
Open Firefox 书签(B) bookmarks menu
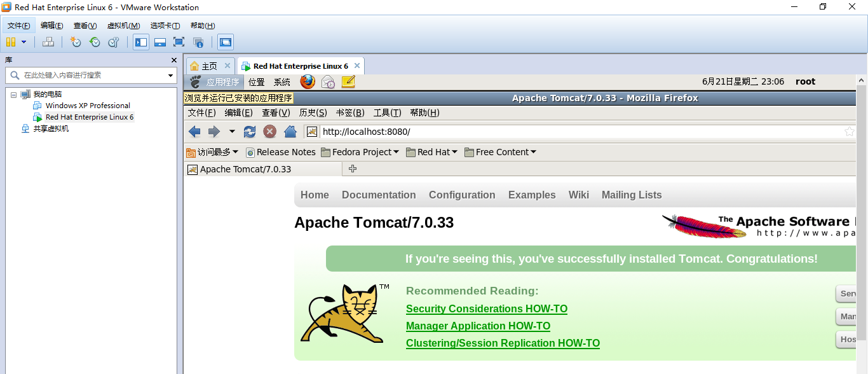click(350, 113)
